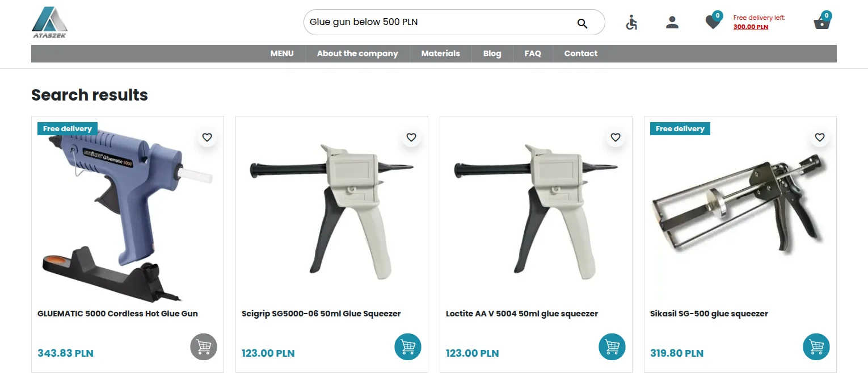Favorite the GLUEMATIC 5000 glue gun
This screenshot has height=384, width=868.
[x=207, y=137]
